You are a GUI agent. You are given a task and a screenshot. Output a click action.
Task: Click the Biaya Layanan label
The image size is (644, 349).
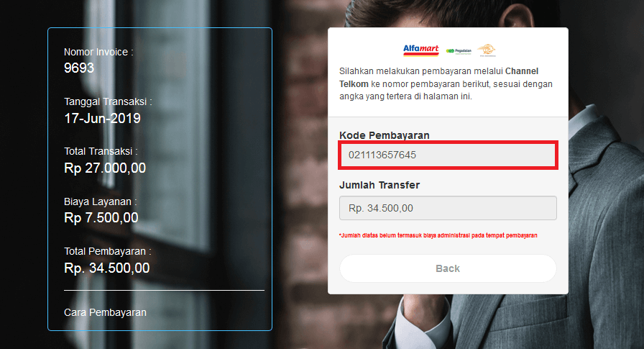100,201
